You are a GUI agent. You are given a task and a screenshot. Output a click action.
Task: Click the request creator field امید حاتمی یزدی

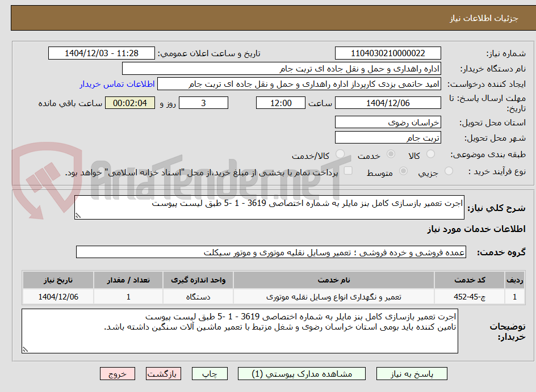(299, 84)
